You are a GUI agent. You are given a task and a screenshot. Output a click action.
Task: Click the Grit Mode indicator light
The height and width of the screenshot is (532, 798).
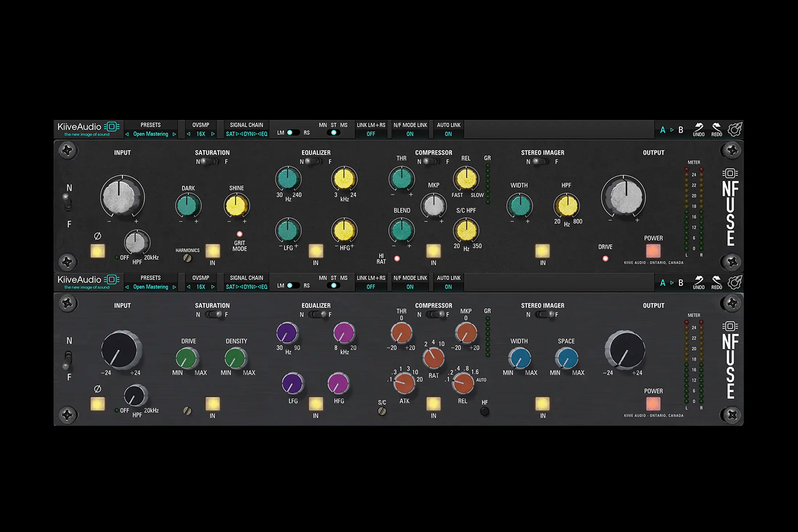tap(239, 233)
